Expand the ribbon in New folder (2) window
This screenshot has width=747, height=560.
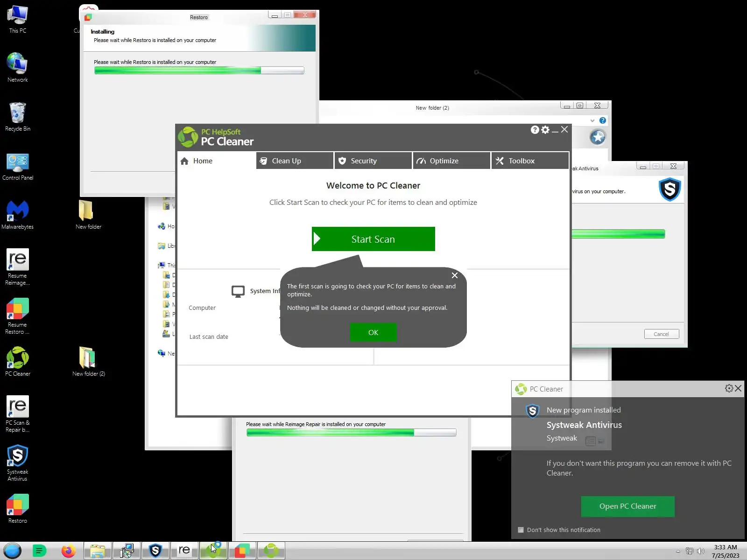(592, 120)
